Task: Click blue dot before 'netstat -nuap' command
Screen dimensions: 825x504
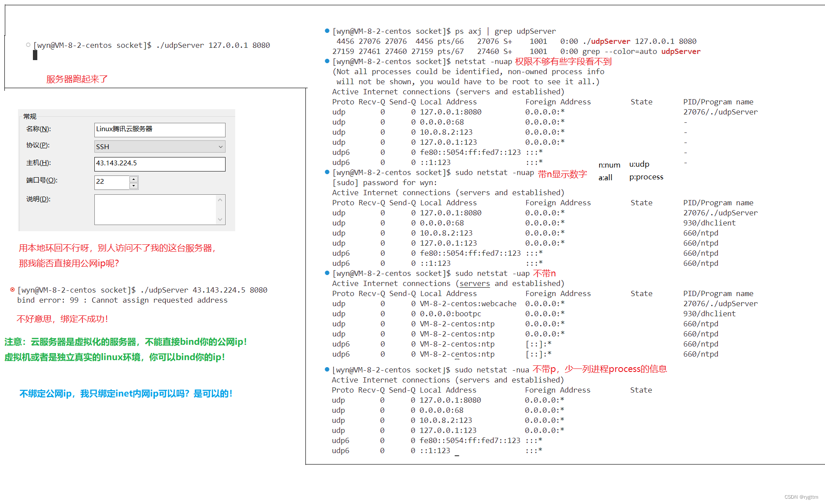Action: coord(327,61)
